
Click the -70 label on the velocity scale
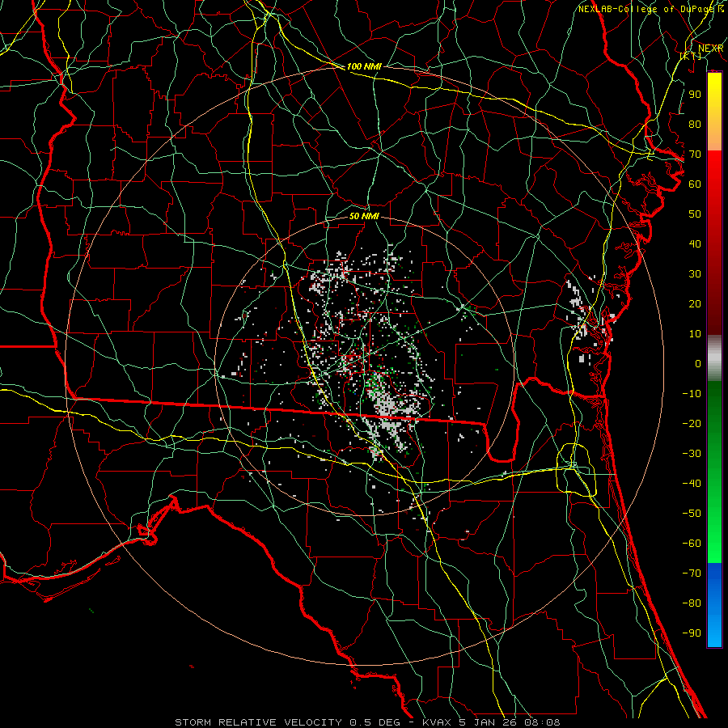[692, 573]
